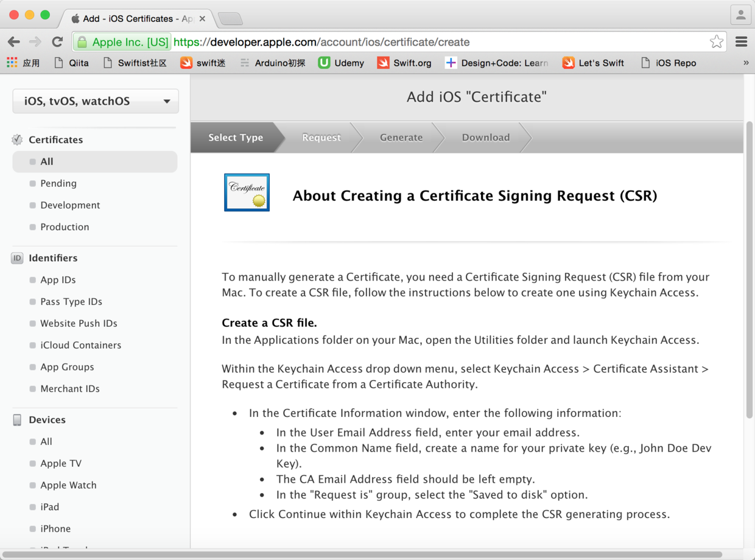
Task: Open the Let's Swift bookmark
Action: 594,63
